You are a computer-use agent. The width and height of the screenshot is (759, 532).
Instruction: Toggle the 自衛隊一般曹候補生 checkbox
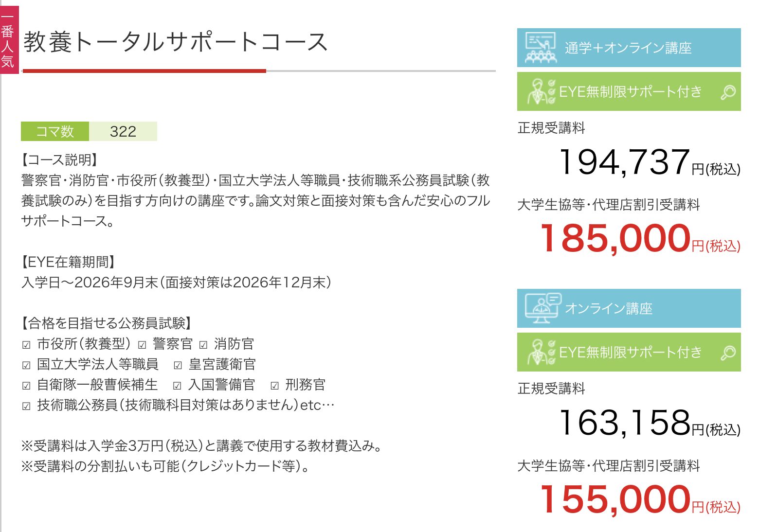[27, 386]
